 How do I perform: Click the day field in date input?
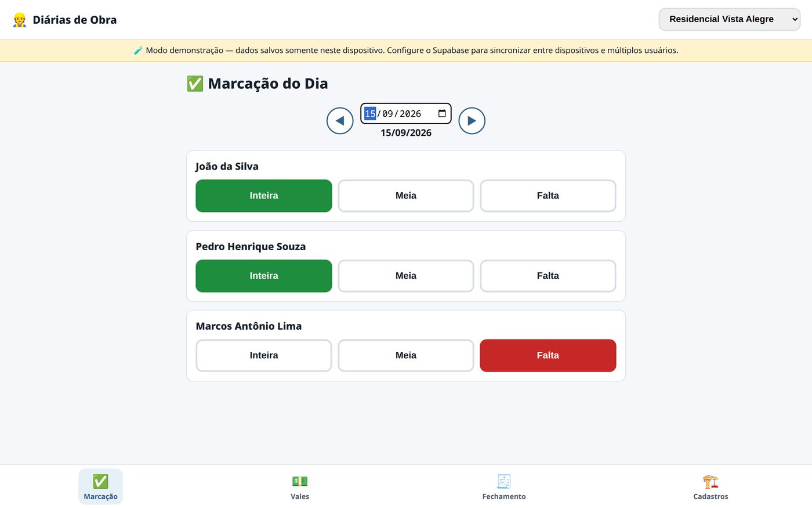[x=370, y=113]
